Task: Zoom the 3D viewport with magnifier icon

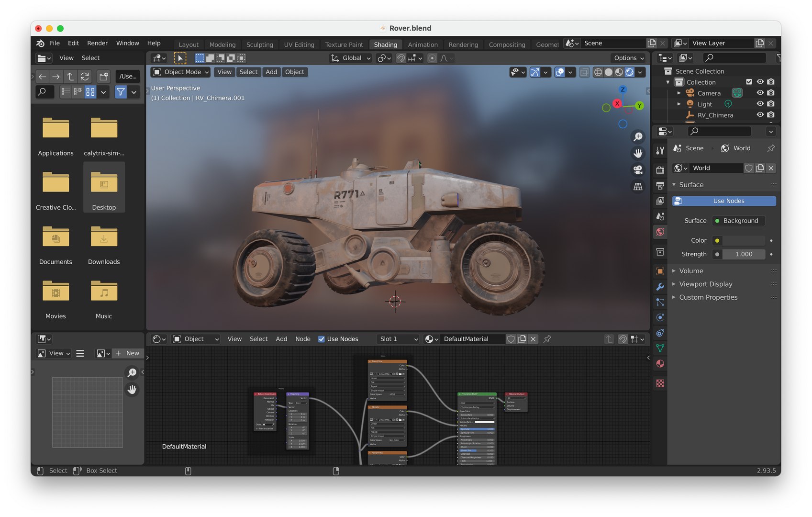Action: (638, 137)
